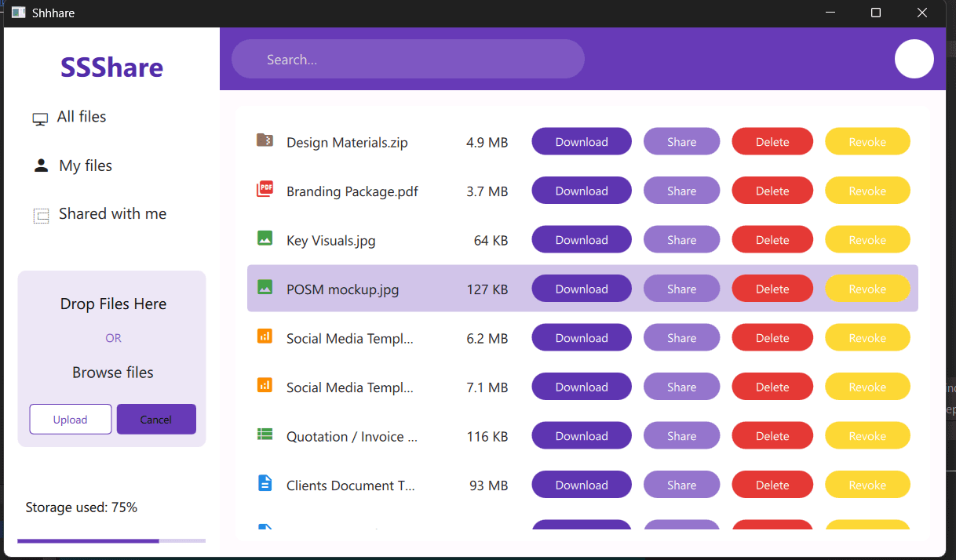
Task: Select the Branding Package.pdf file name
Action: [352, 191]
